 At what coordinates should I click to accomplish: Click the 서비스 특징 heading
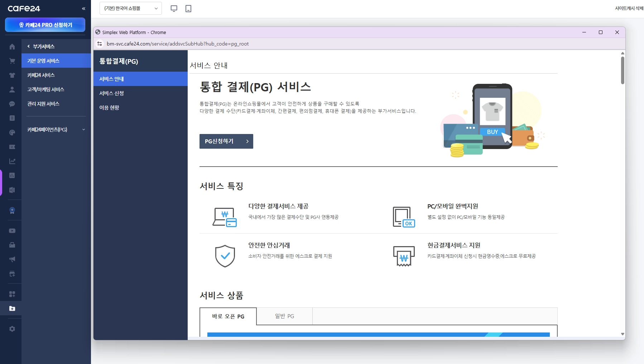(x=221, y=186)
